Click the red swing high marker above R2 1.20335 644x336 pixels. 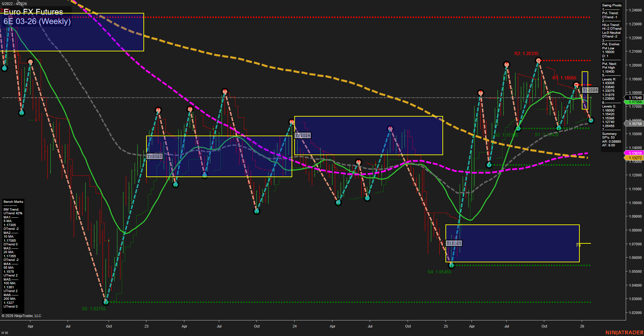pos(539,60)
